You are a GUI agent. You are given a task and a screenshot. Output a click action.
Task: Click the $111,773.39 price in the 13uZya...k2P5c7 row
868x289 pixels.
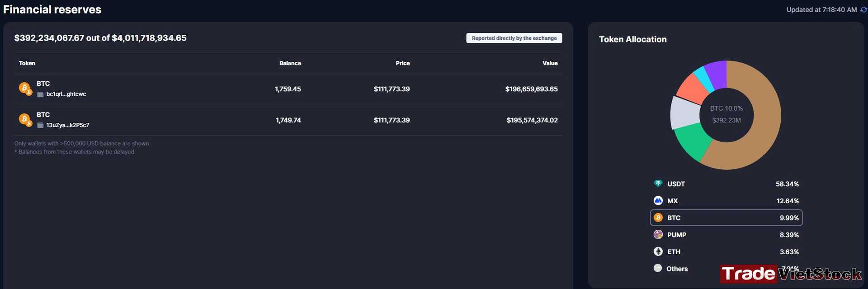click(x=392, y=120)
